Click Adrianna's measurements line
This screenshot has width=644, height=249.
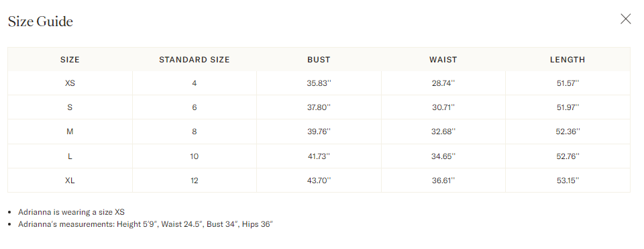146,224
